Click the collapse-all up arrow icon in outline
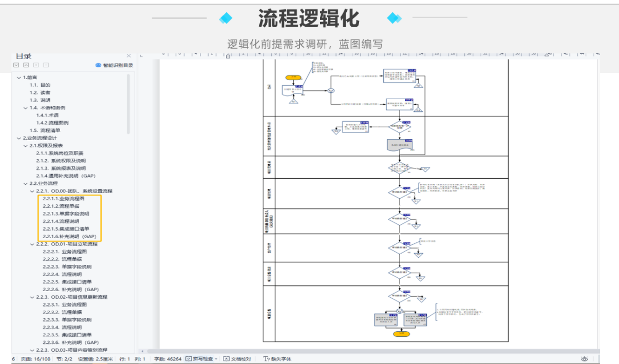Image resolution: width=619 pixels, height=364 pixels. tap(26, 65)
